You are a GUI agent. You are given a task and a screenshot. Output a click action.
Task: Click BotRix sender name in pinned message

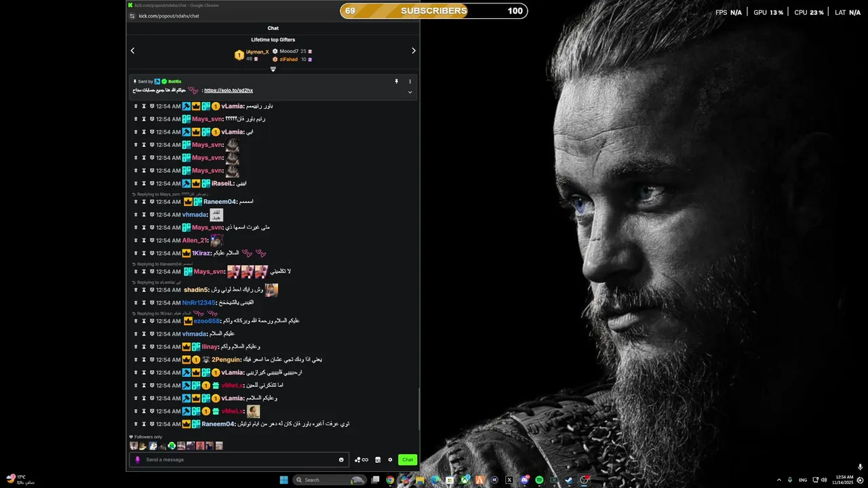(x=175, y=81)
